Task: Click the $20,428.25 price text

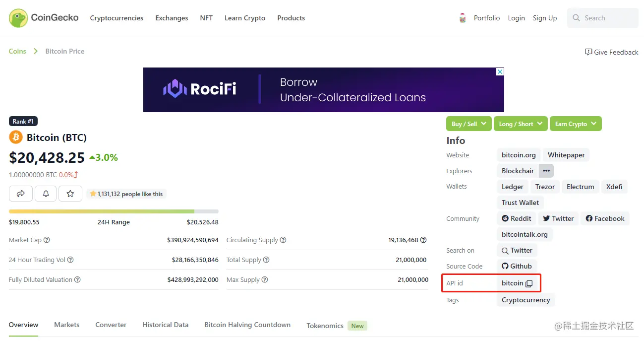Action: click(x=47, y=157)
